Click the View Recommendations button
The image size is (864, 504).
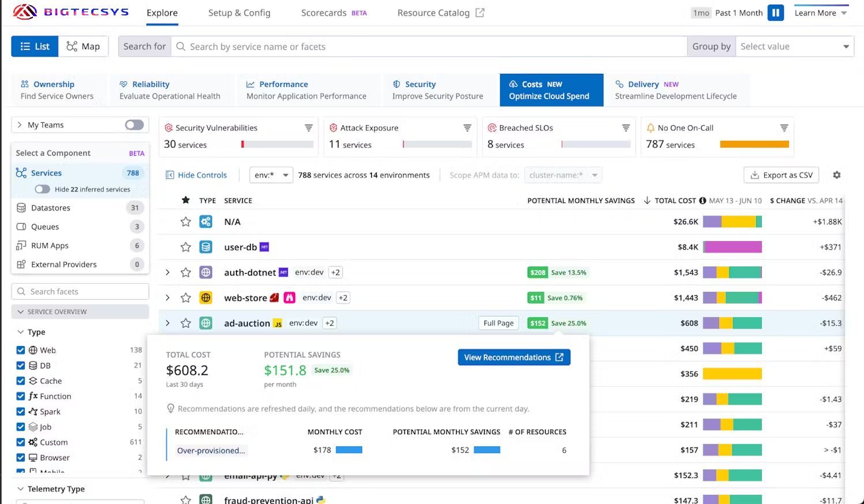[514, 358]
